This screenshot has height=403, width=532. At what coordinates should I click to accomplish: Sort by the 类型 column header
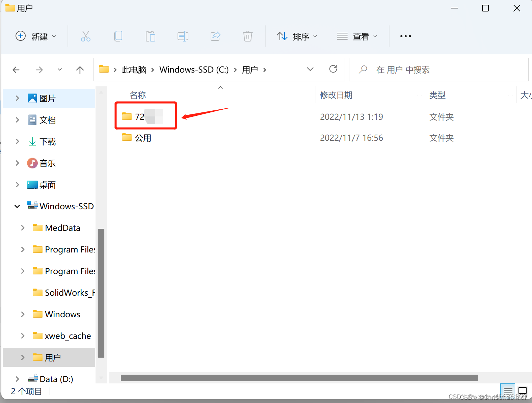437,95
